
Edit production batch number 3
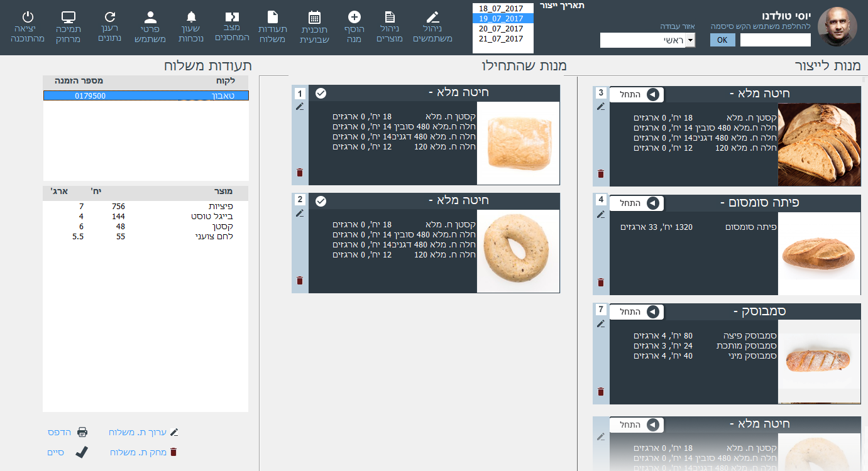click(601, 107)
